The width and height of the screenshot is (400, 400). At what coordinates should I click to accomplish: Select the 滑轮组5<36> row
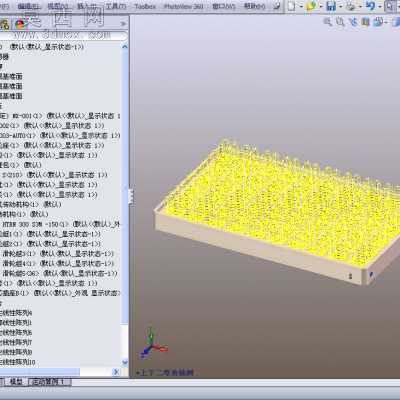(60, 274)
